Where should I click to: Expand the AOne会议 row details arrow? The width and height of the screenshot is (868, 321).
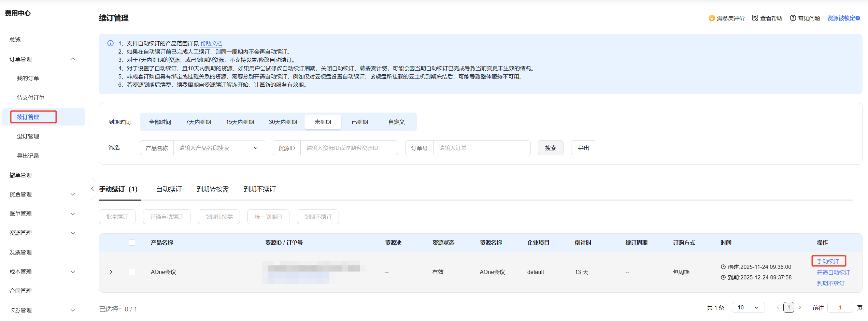(x=111, y=272)
